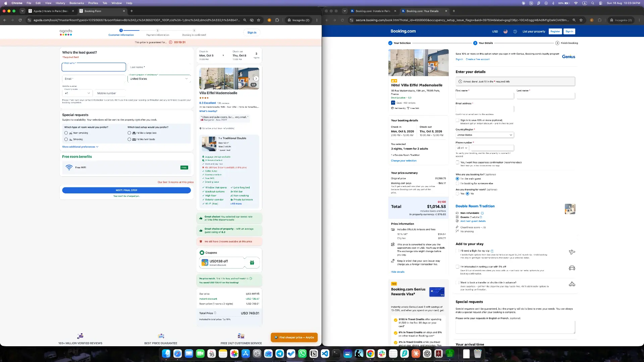Click the airplane icon in Add to your stay
This screenshot has height=362, width=644.
pyautogui.click(x=572, y=252)
